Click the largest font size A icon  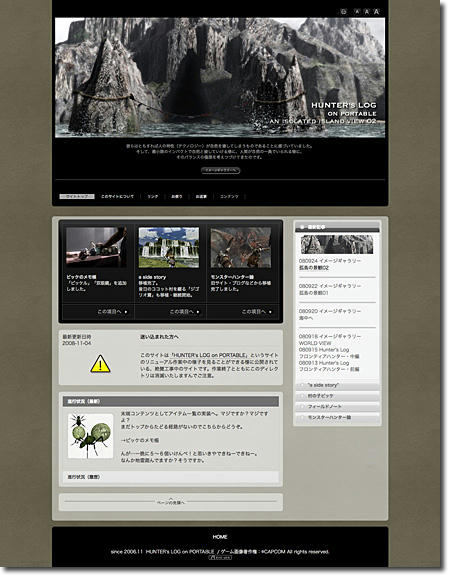(x=376, y=11)
